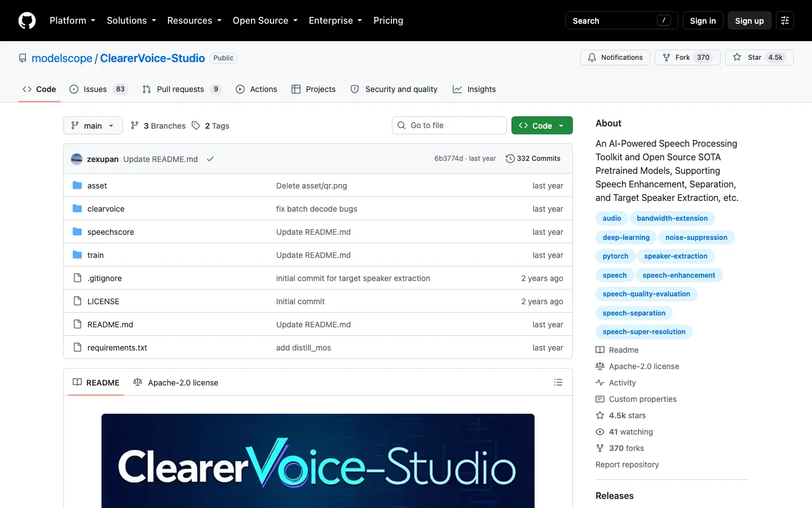Click the noise-suppression topic tag

click(x=696, y=238)
